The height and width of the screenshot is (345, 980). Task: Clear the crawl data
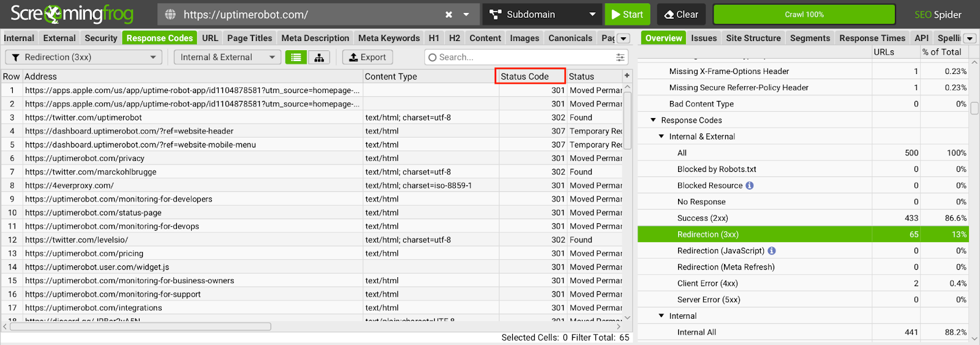681,14
